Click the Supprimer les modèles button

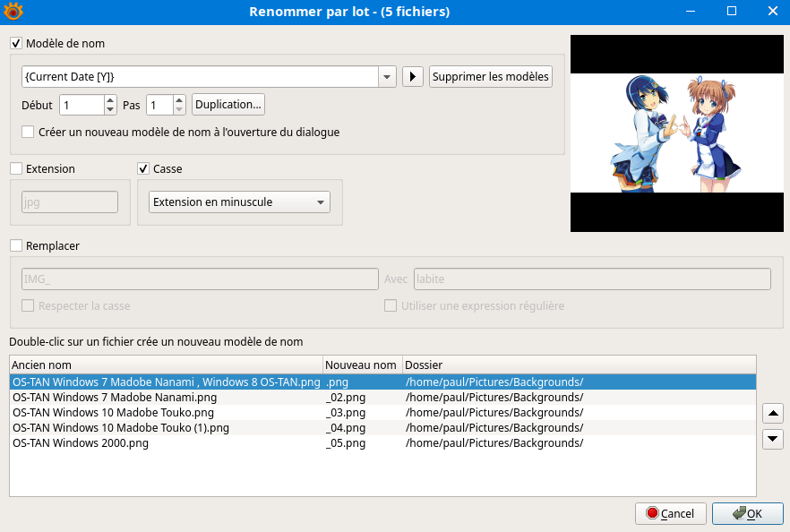(x=491, y=77)
